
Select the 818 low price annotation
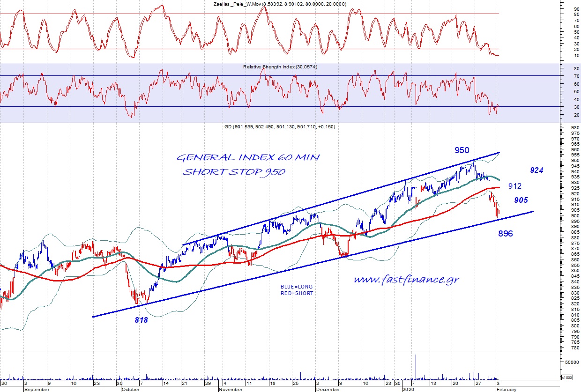click(x=141, y=320)
